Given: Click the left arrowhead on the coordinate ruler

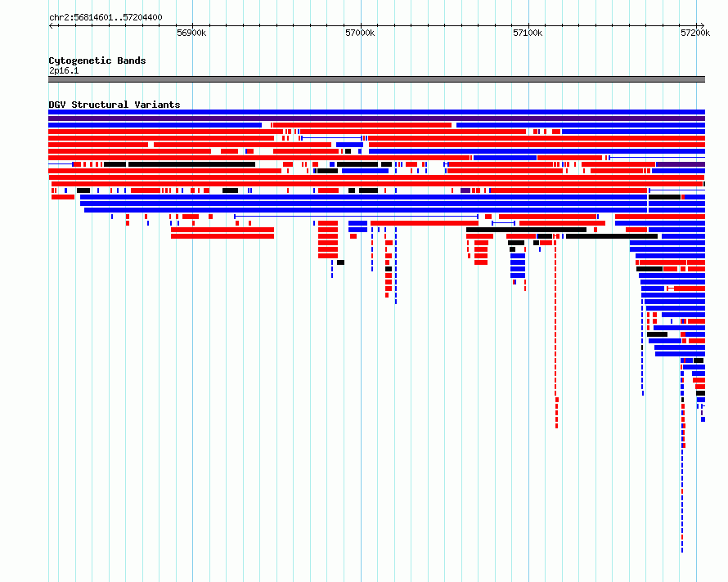Looking at the screenshot, I should pos(51,26).
